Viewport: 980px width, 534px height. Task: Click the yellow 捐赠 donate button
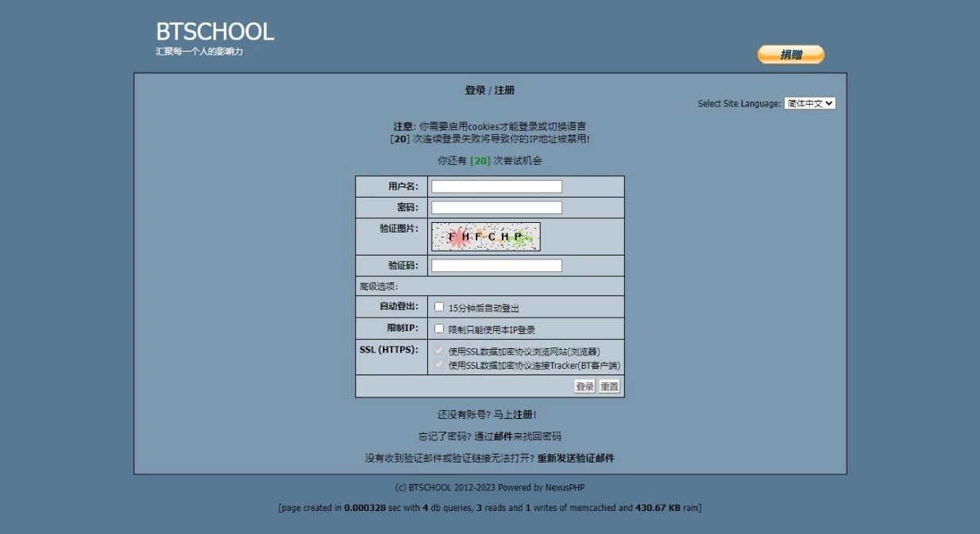click(x=790, y=55)
